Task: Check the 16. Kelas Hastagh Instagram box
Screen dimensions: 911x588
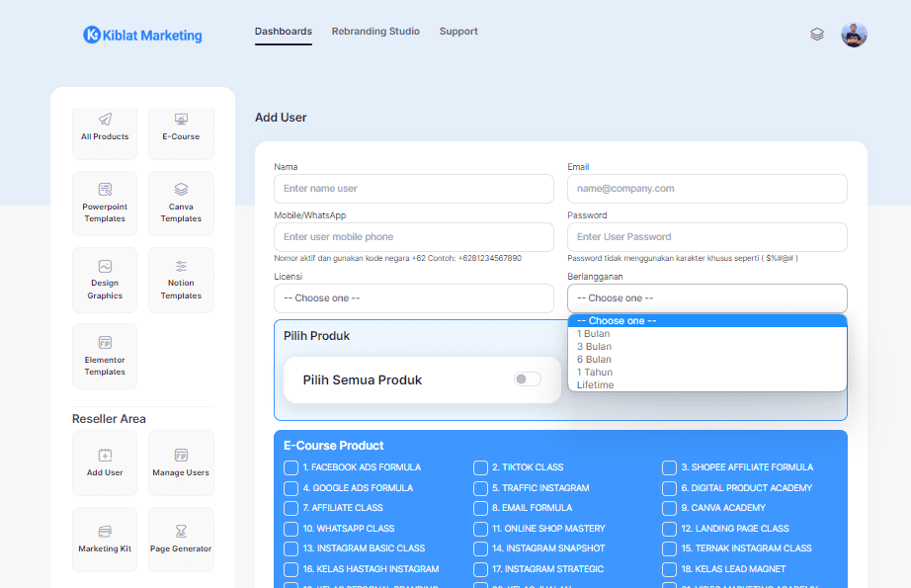Action: pos(291,569)
